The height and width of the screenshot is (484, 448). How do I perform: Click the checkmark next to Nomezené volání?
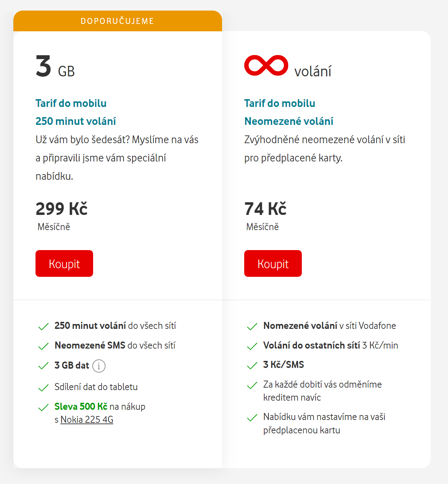(252, 326)
